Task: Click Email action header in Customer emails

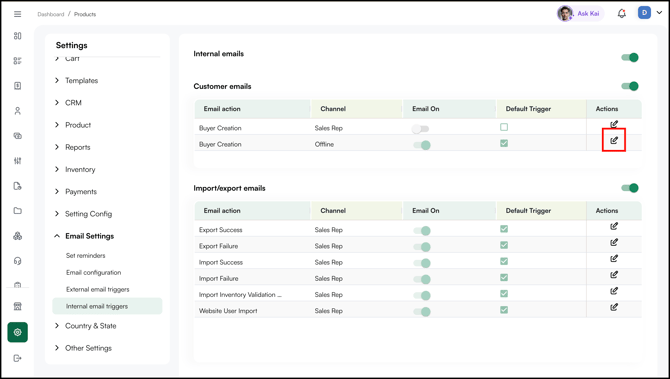Action: [222, 109]
